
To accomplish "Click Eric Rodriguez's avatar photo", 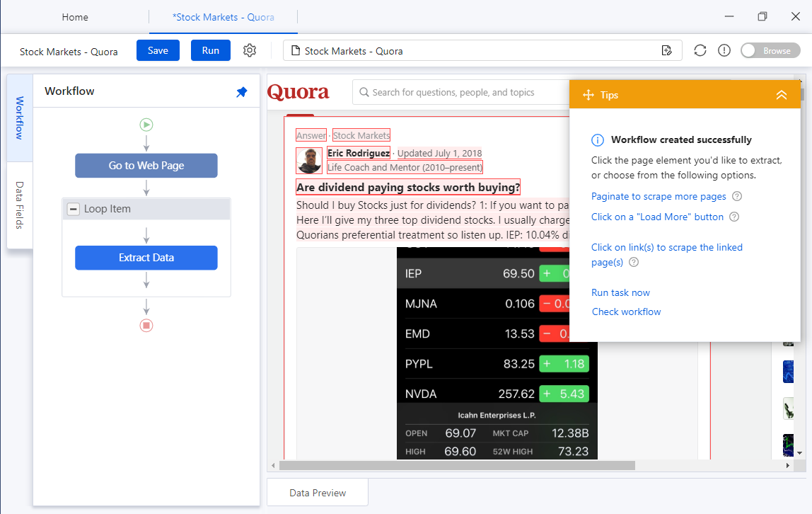I will tap(309, 161).
